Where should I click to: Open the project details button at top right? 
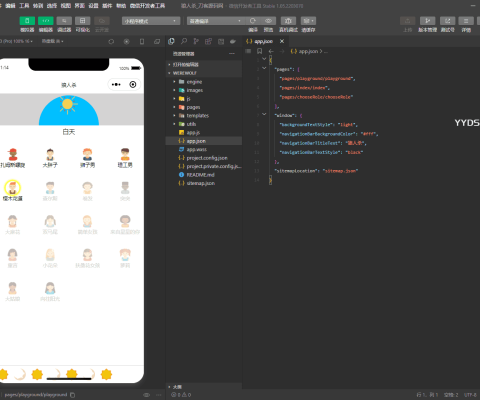tap(466, 21)
